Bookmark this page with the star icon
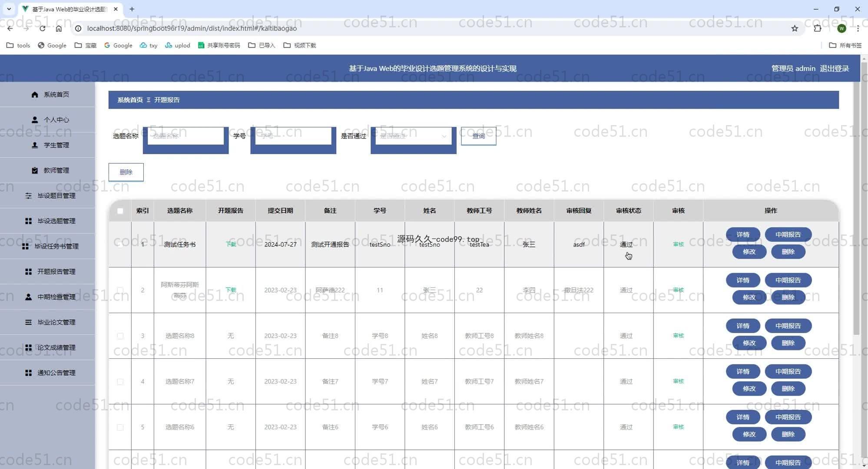This screenshot has height=469, width=868. point(795,28)
